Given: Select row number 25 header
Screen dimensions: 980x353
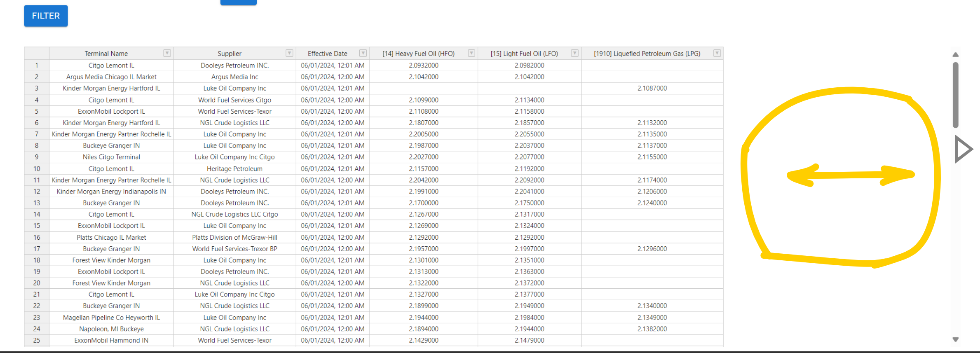Looking at the screenshot, I should click(37, 340).
